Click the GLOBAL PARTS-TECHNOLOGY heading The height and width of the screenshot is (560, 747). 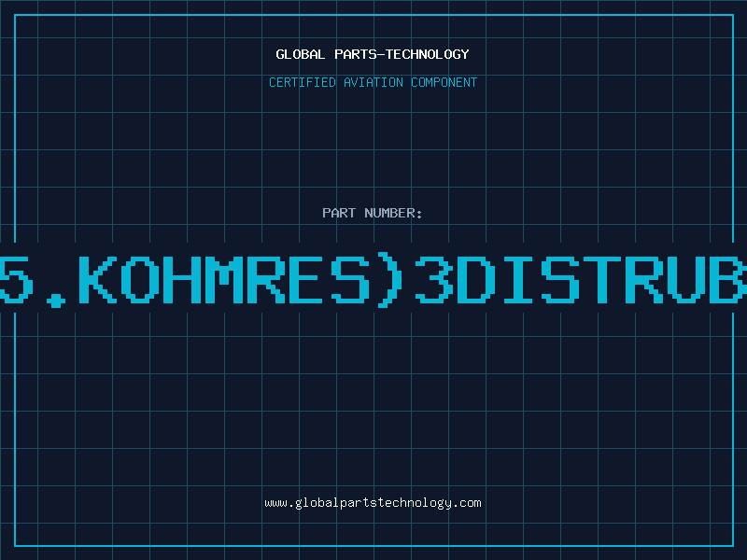pyautogui.click(x=373, y=54)
